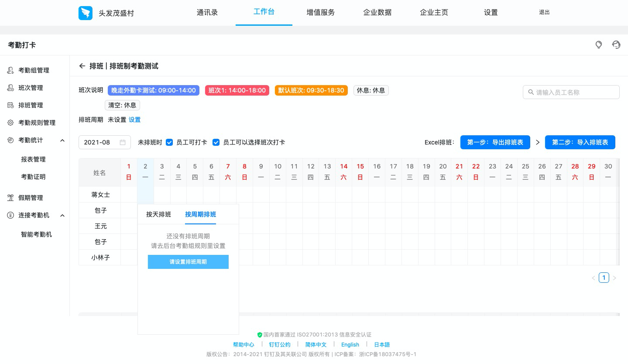The width and height of the screenshot is (628, 364).
Task: Click the 连接考勤机 device icon
Action: [10, 215]
